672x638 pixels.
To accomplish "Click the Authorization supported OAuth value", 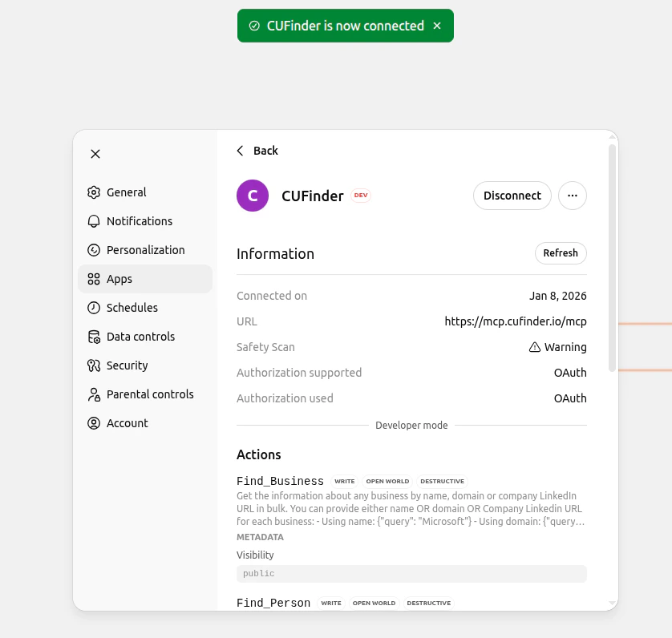I will pos(570,373).
